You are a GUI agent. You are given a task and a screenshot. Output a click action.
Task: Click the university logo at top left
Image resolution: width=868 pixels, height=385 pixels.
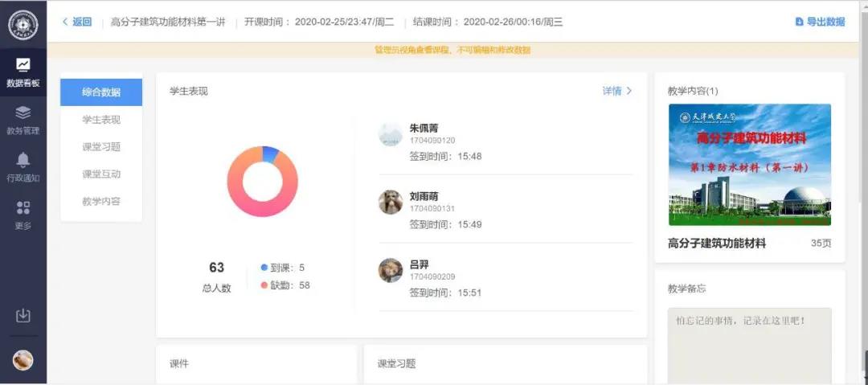tap(23, 24)
